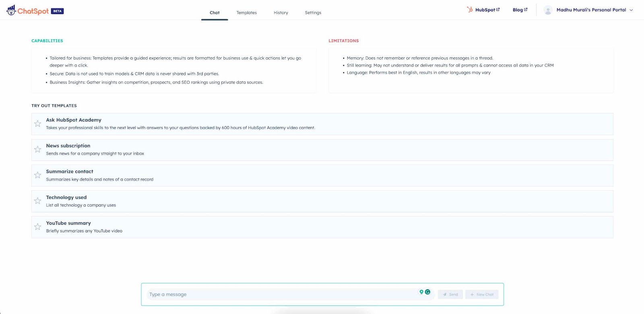The image size is (644, 314).
Task: Launch the Technology used template
Action: pyautogui.click(x=322, y=201)
